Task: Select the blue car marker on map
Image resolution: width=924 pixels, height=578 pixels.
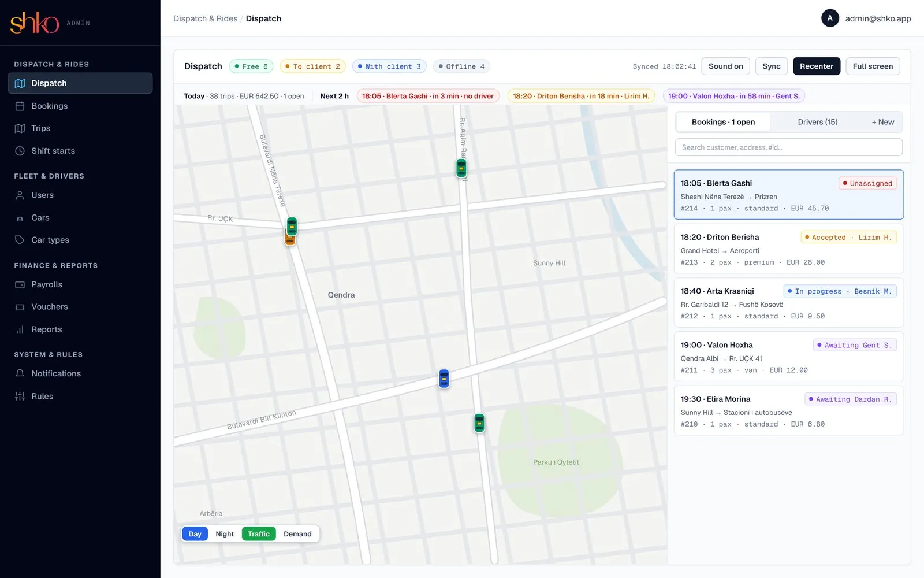Action: click(x=444, y=379)
